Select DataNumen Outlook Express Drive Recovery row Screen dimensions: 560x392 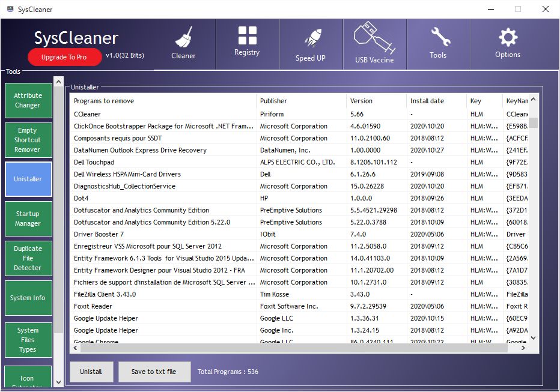[299, 150]
